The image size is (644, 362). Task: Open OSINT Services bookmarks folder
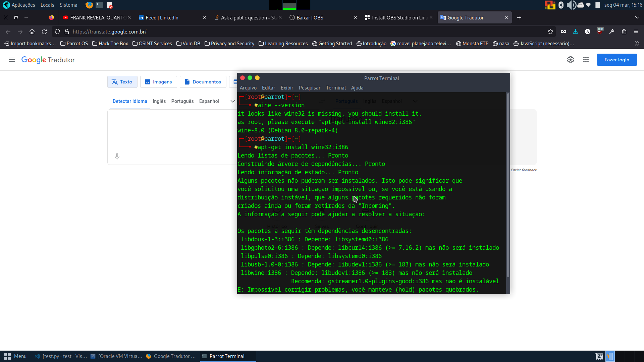click(152, 44)
